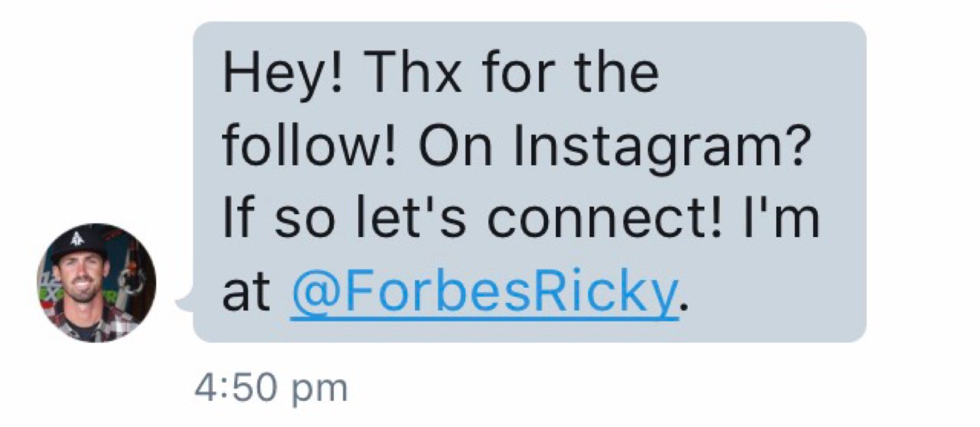This screenshot has height=427, width=980.
Task: Tap the bubble tail pointing to avatar
Action: [x=185, y=301]
